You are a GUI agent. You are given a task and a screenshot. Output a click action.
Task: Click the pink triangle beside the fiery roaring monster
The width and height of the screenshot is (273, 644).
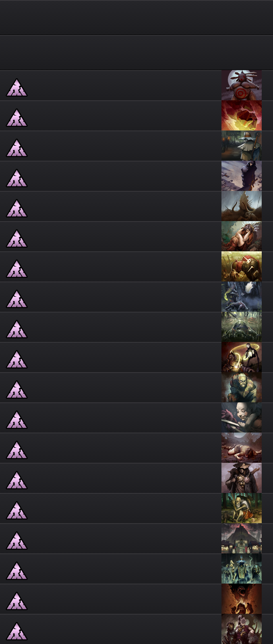click(17, 601)
